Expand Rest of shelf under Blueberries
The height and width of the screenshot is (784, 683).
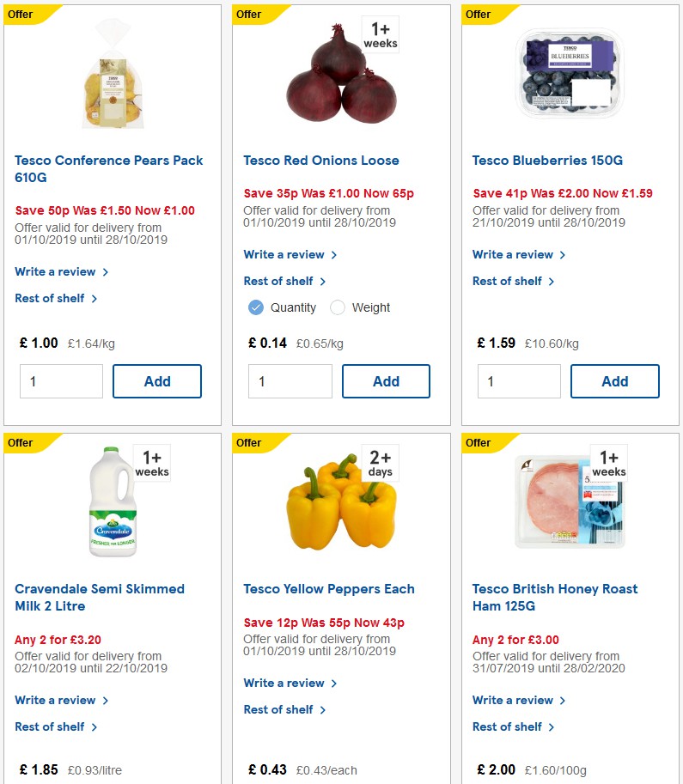509,281
